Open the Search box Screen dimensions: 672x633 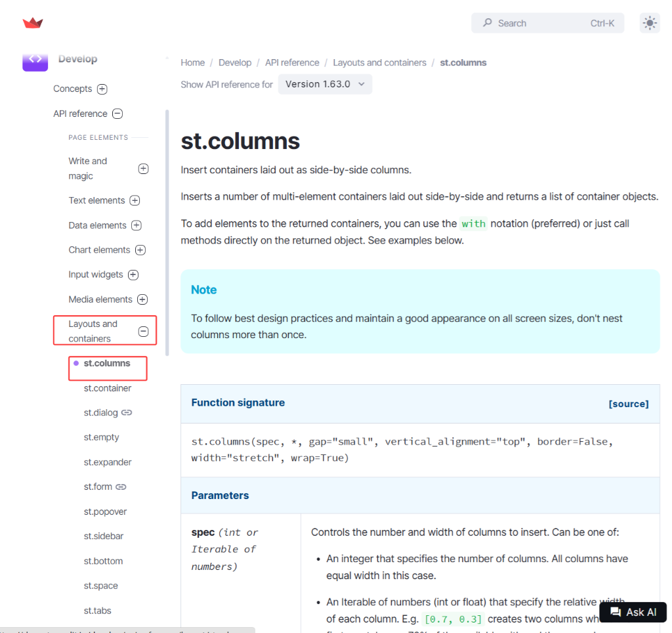547,23
